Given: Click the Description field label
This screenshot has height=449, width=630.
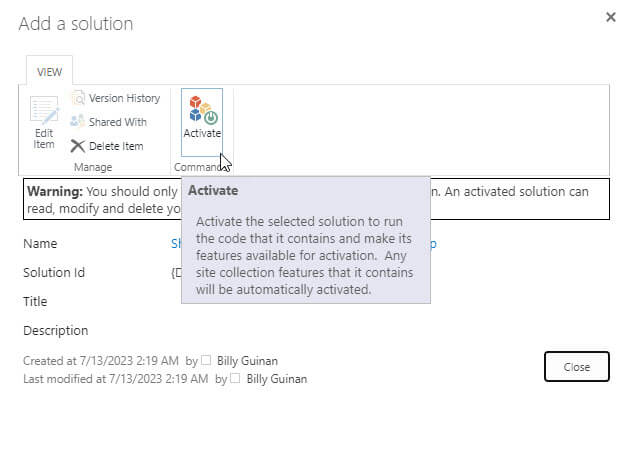Looking at the screenshot, I should tap(56, 330).
